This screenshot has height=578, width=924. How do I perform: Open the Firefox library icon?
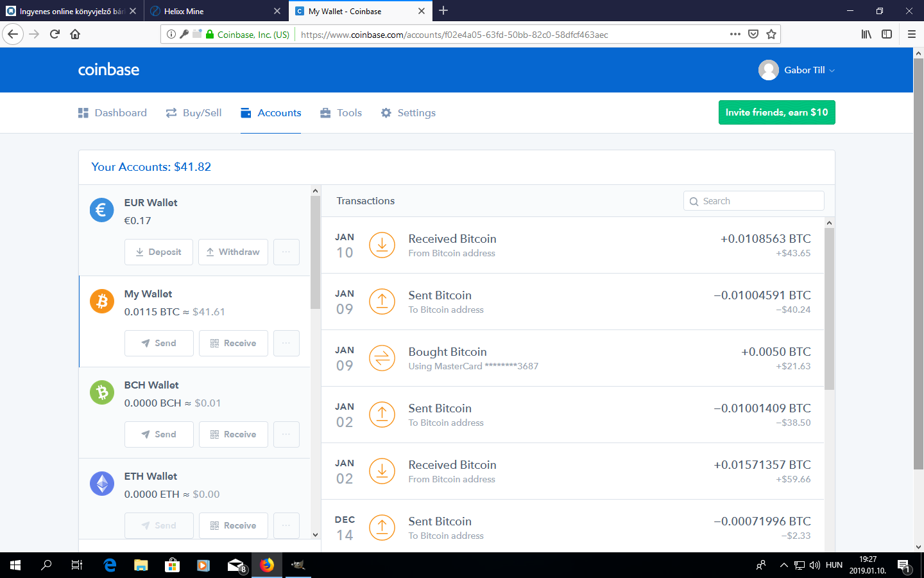(866, 34)
